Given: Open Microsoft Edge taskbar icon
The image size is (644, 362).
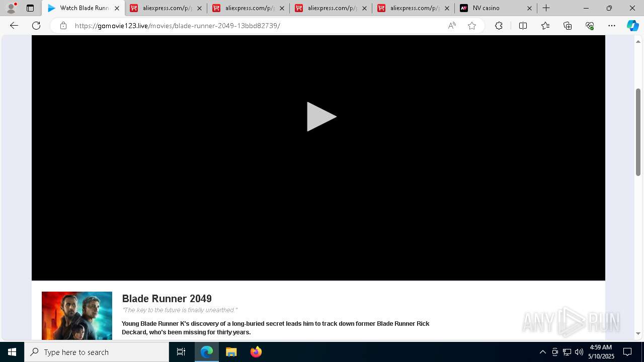Looking at the screenshot, I should point(207,352).
